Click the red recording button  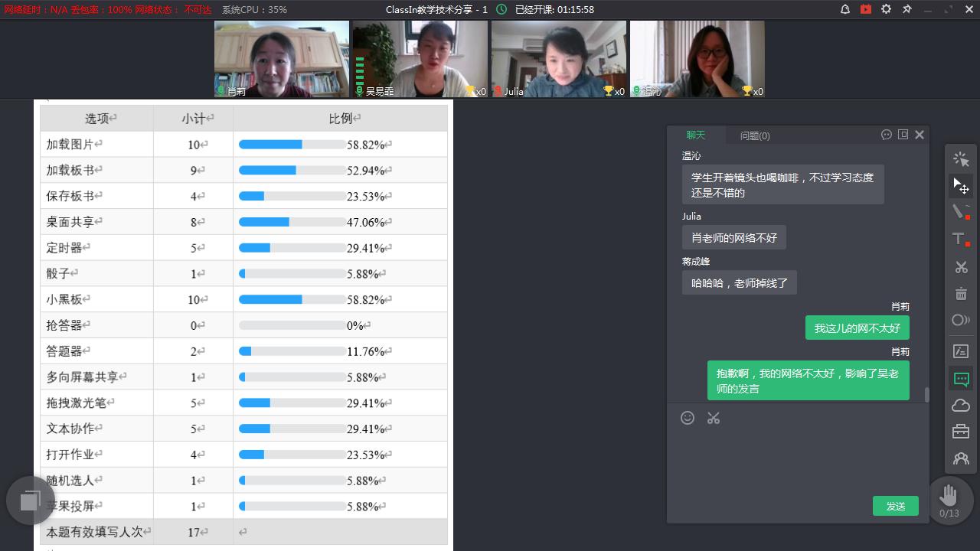[x=865, y=9]
